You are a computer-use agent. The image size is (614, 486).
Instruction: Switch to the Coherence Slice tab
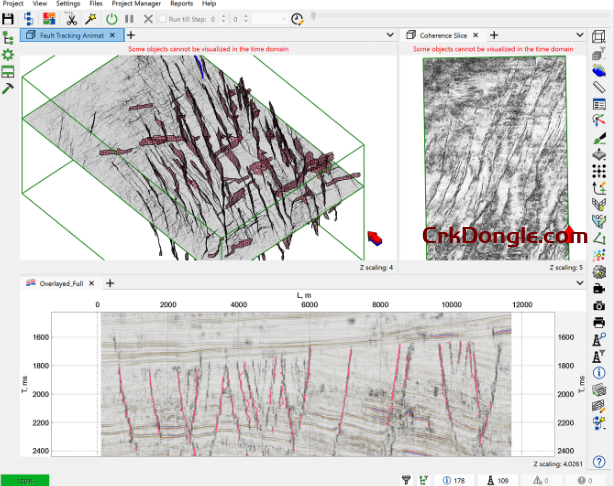point(440,35)
